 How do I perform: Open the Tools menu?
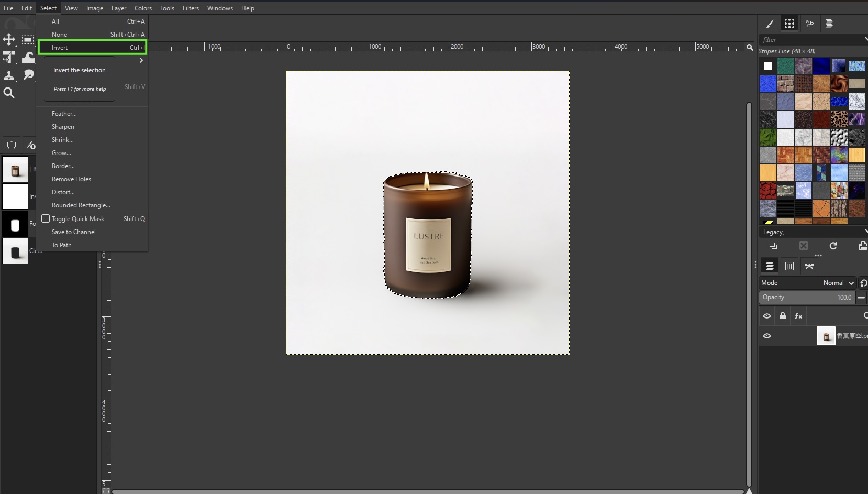coord(167,8)
